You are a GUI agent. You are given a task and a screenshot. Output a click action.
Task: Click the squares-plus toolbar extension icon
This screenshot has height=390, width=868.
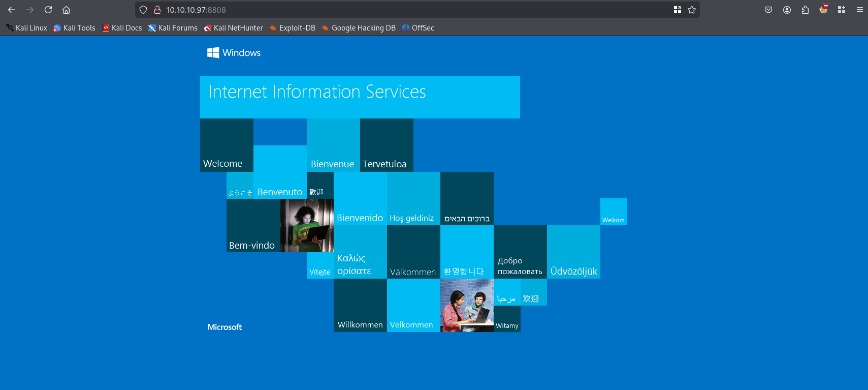pyautogui.click(x=842, y=10)
